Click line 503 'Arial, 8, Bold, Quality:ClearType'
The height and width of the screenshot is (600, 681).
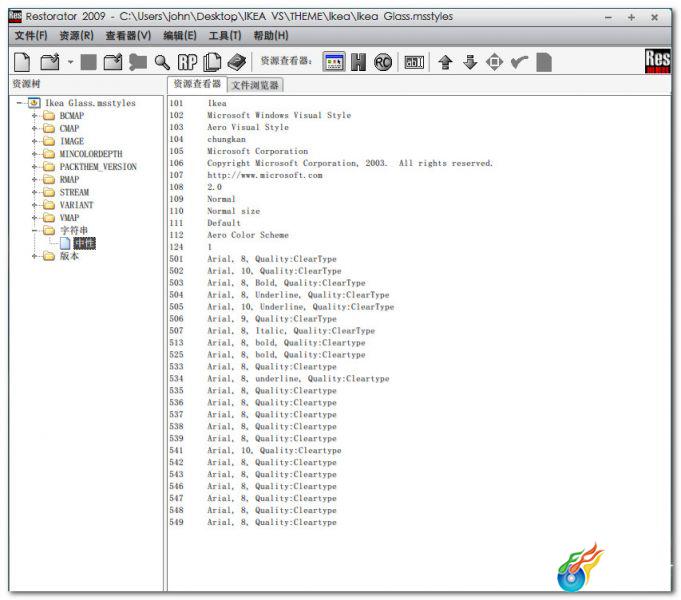coord(286,283)
